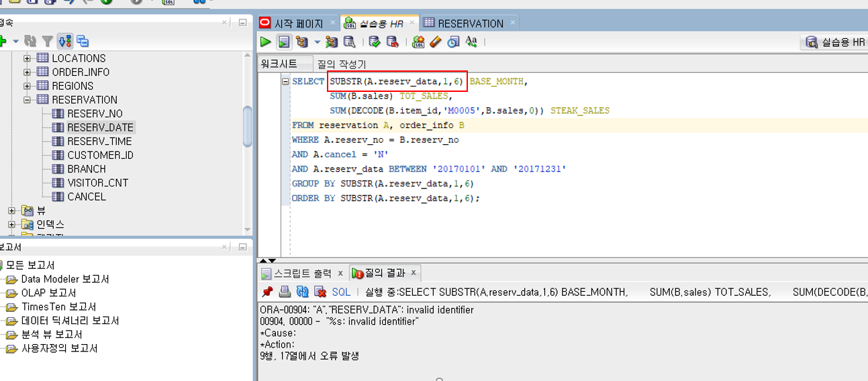Image resolution: width=868 pixels, height=381 pixels.
Task: Expand the 인덱스 folder node
Action: coord(11,224)
